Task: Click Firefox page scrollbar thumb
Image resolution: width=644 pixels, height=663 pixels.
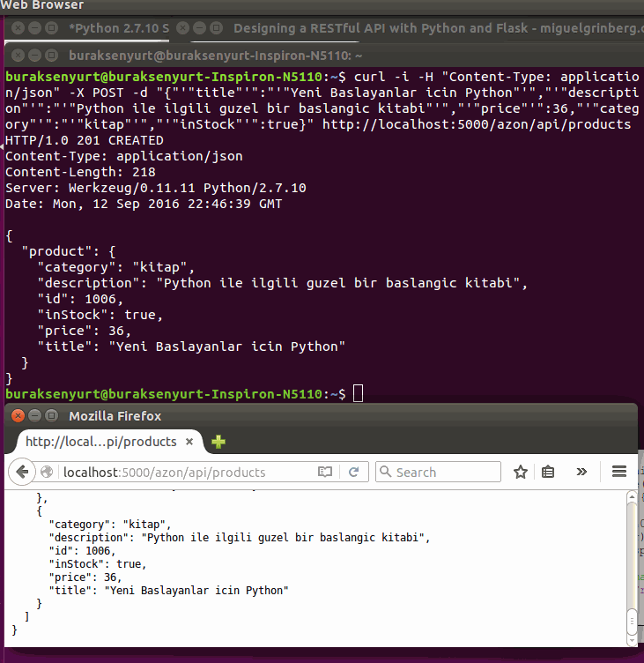Action: coord(632,622)
